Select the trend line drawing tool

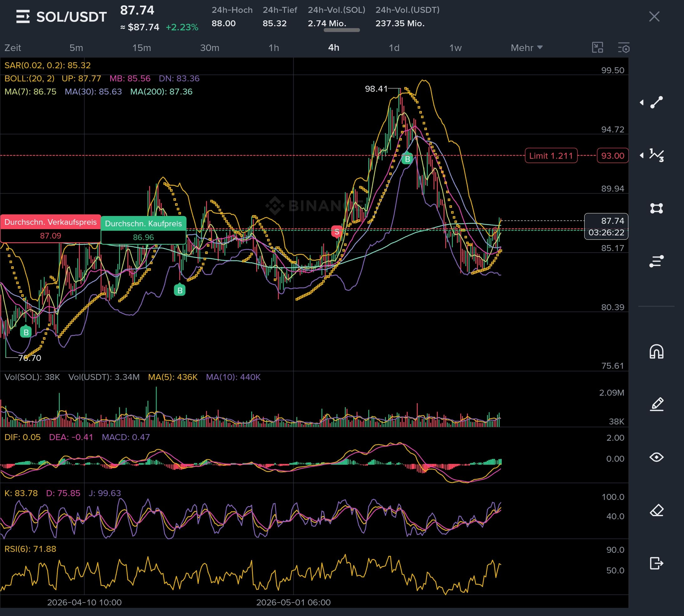point(656,103)
